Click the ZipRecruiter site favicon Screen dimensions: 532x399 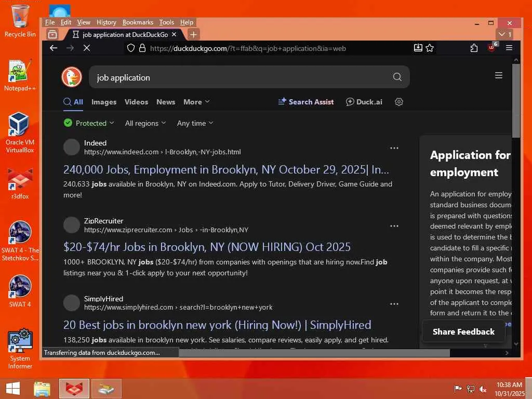click(72, 225)
